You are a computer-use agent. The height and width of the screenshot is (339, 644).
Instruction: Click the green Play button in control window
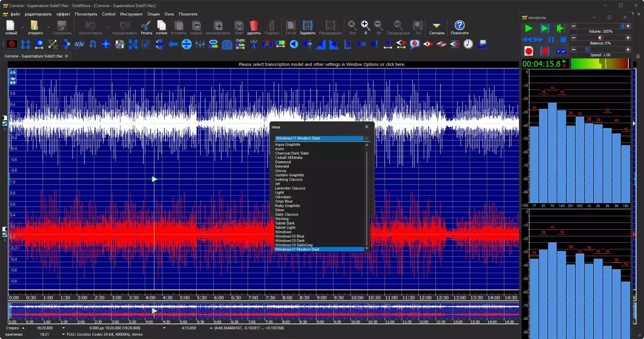pyautogui.click(x=528, y=29)
